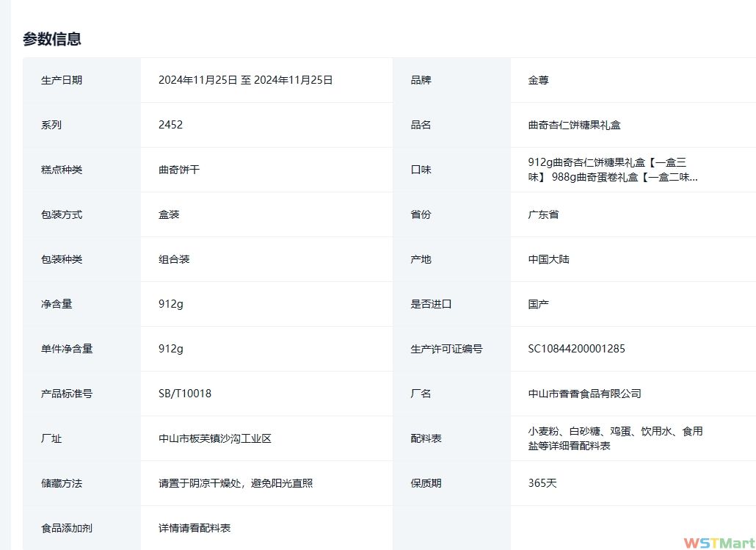Click factory address 中山市板芙镇沙沟工业区
Image resolution: width=756 pixels, height=550 pixels.
pos(214,438)
